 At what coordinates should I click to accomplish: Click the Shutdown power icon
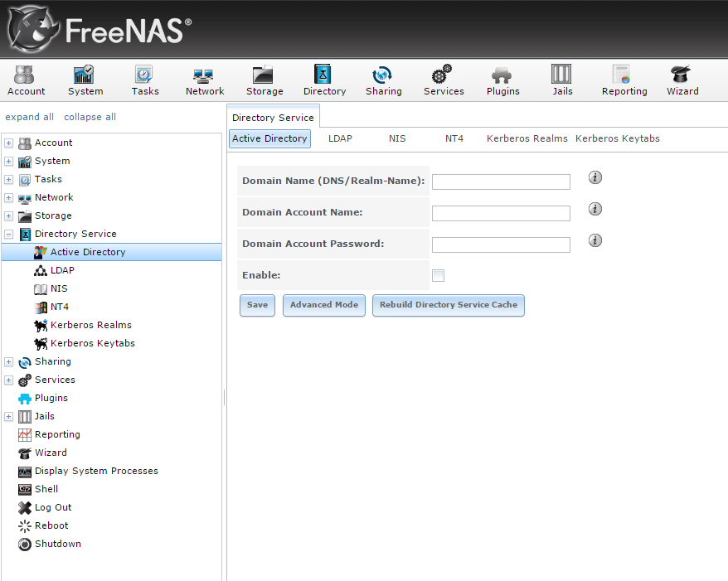(x=25, y=544)
